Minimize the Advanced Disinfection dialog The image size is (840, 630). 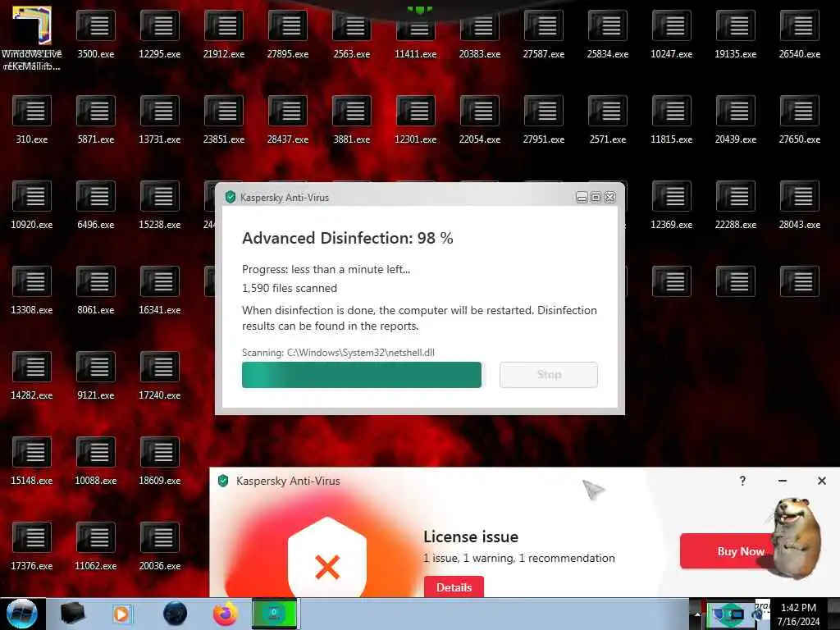point(582,197)
